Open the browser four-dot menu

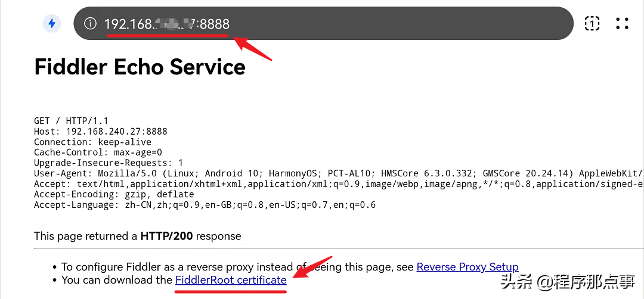pyautogui.click(x=622, y=24)
